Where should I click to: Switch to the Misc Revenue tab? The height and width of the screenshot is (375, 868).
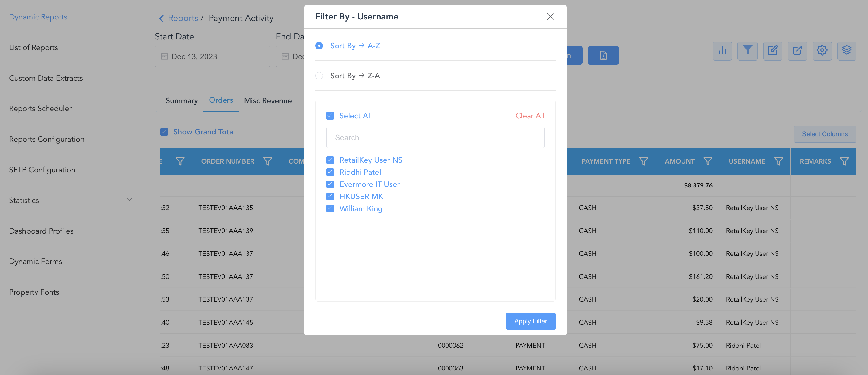tap(268, 101)
